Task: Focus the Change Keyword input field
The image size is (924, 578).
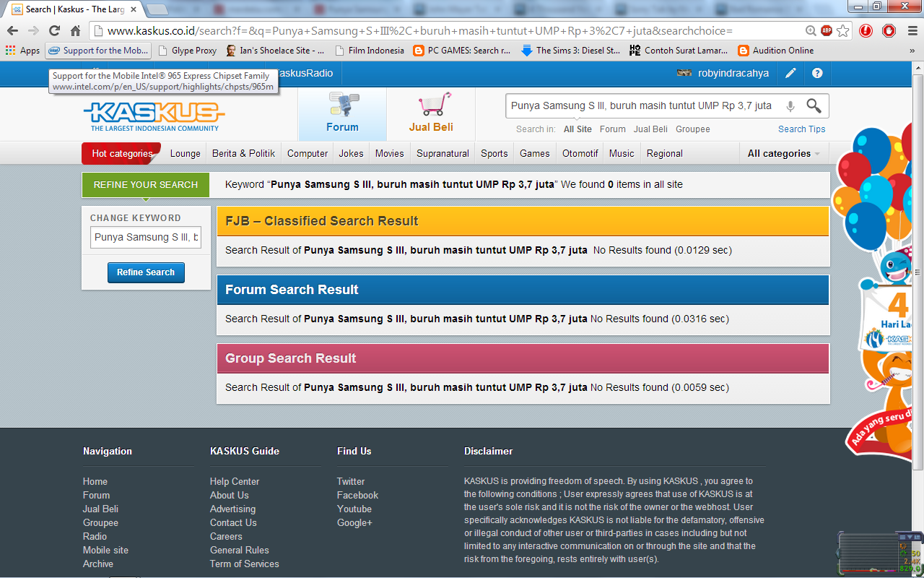Action: click(x=146, y=237)
